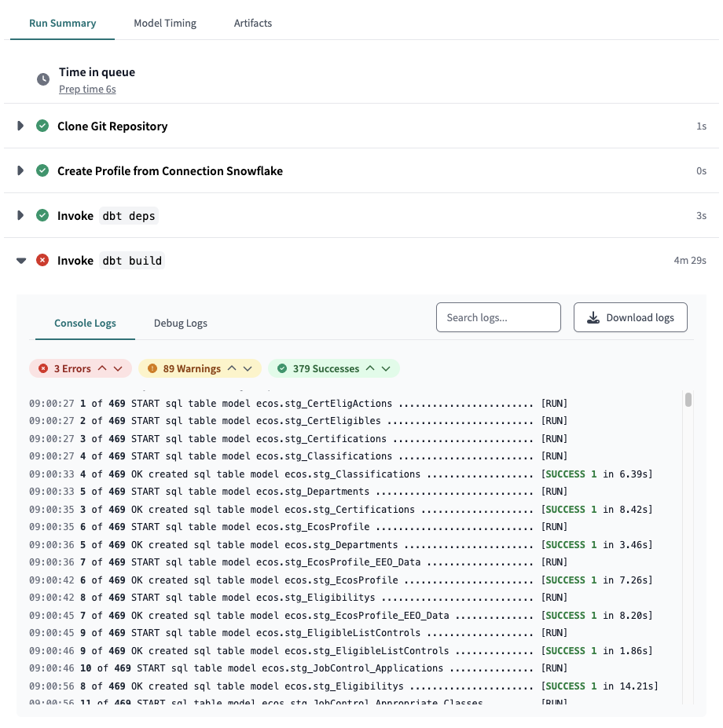This screenshot has width=723, height=728.
Task: Click log line for stg_CertEligActions START
Action: point(299,404)
